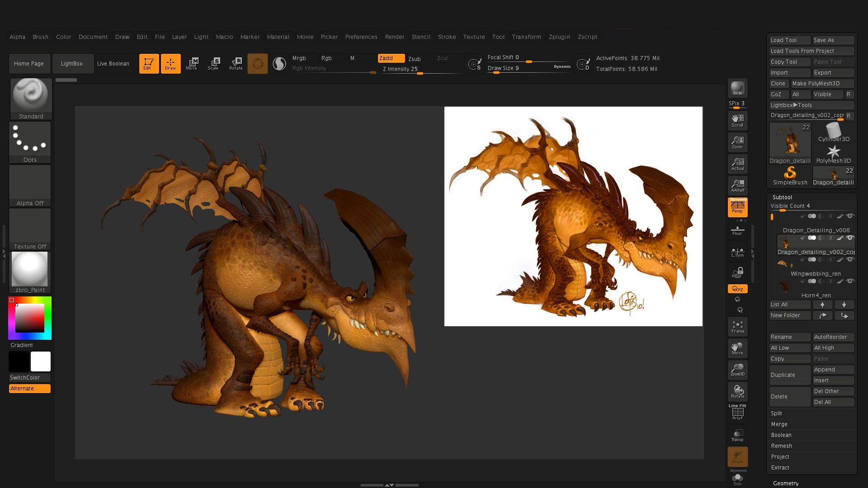Hide the Wingwebbing_ren subtool eye

[850, 259]
